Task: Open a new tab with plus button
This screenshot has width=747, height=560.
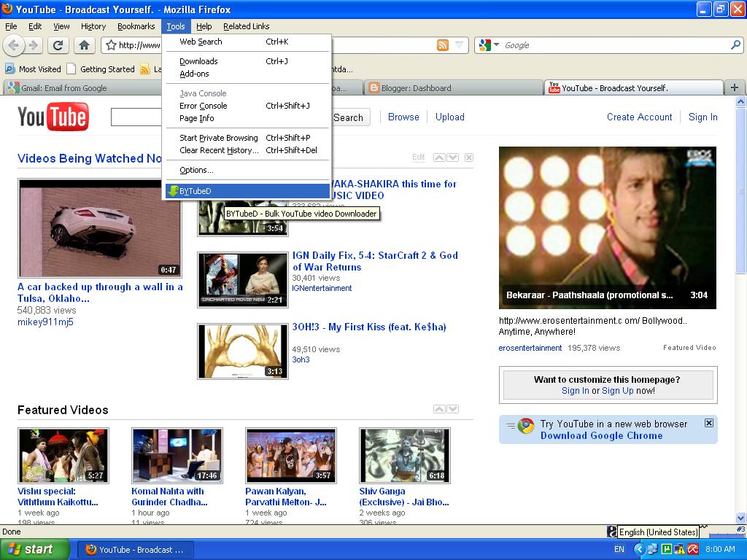Action: tap(734, 87)
